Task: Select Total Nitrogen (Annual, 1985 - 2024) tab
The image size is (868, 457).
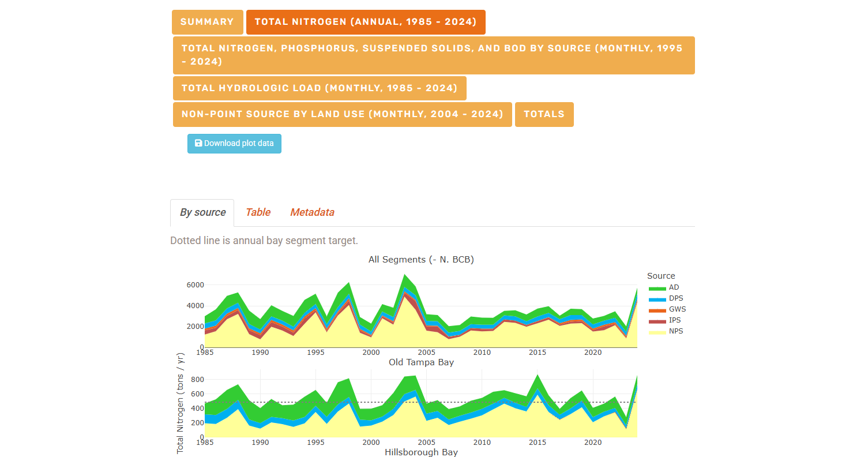Action: tap(365, 22)
